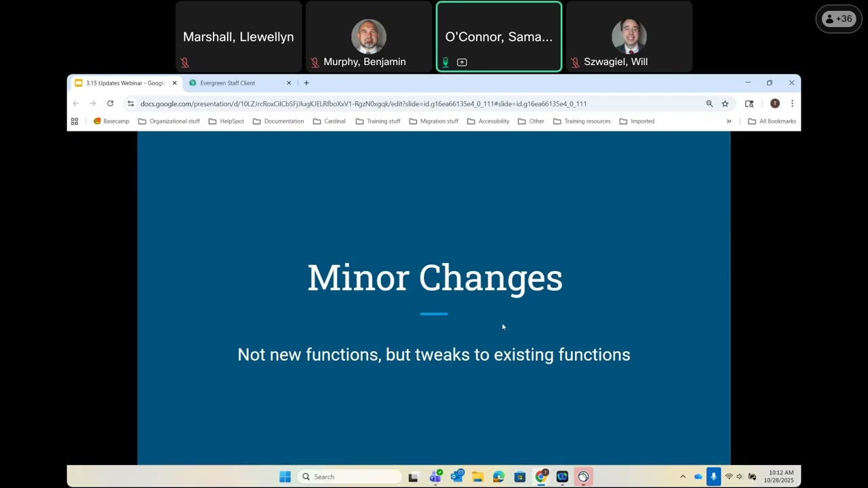Open the Organizational stuff bookmark folder

pos(169,121)
